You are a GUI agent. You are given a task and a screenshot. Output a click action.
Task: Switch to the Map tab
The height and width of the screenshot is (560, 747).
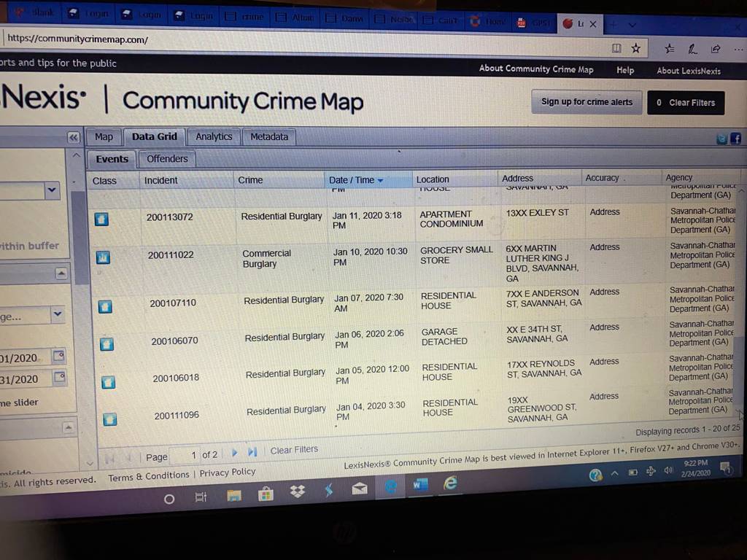tap(104, 137)
